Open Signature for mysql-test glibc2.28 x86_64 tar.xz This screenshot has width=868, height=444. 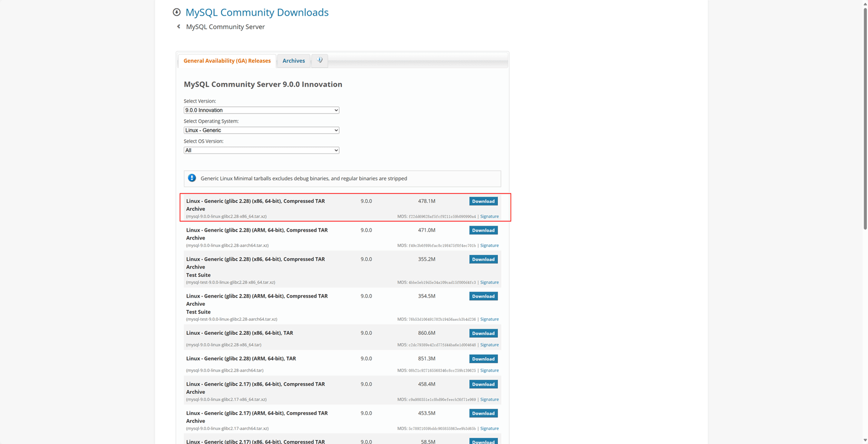coord(489,282)
